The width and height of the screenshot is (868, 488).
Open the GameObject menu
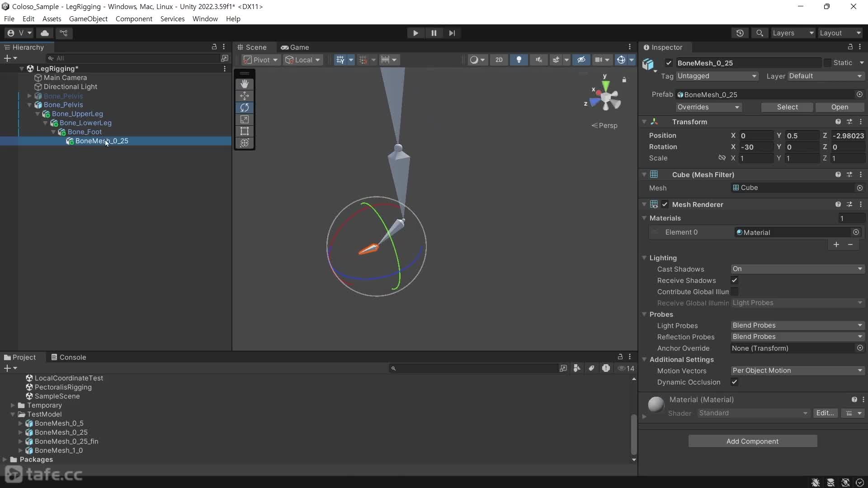(x=88, y=19)
